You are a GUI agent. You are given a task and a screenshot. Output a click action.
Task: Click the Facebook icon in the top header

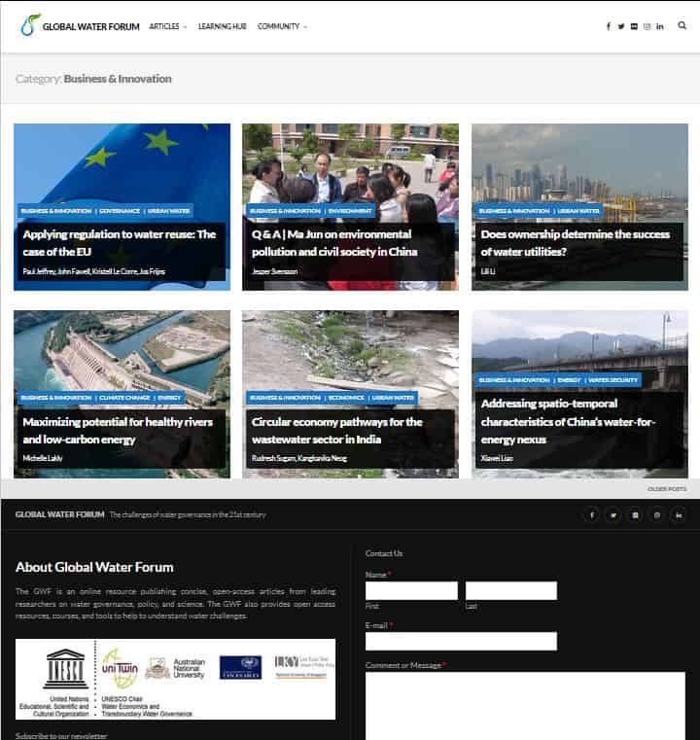pyautogui.click(x=609, y=26)
